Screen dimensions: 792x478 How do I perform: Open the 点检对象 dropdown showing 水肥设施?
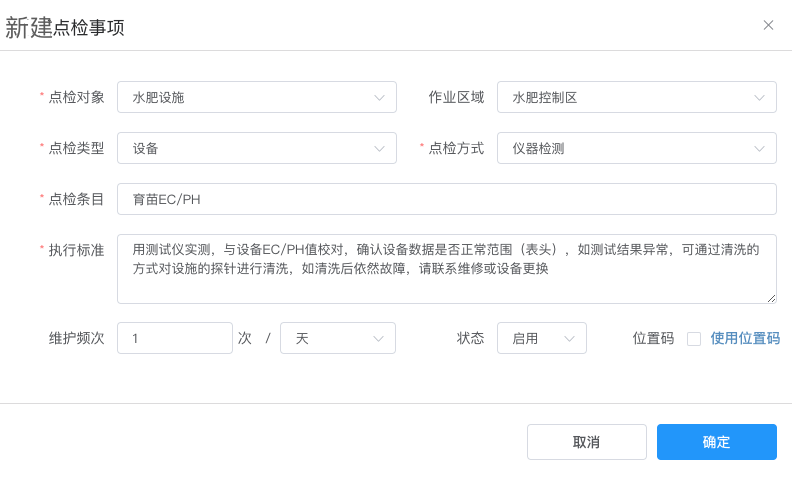257,97
